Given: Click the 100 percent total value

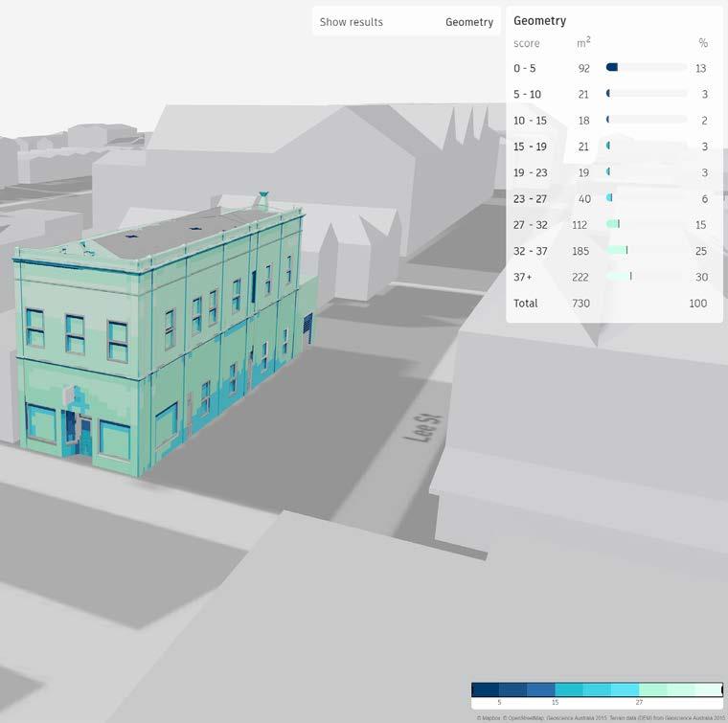Looking at the screenshot, I should tap(697, 303).
